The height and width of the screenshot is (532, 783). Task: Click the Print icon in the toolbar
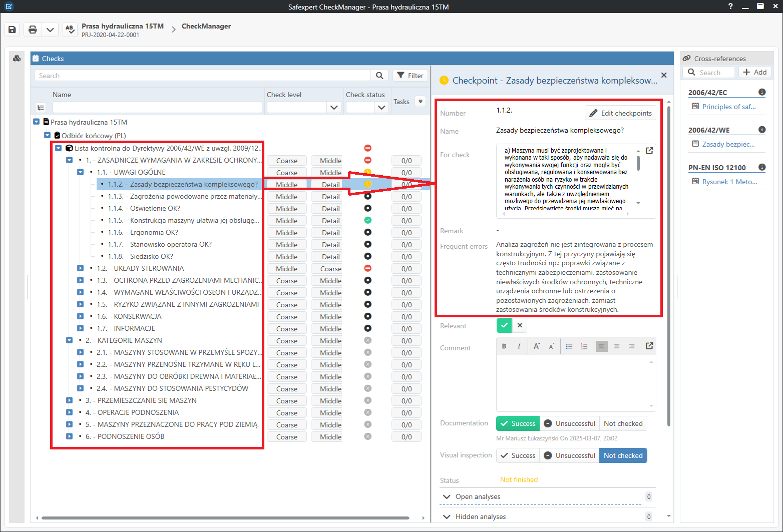tap(33, 30)
